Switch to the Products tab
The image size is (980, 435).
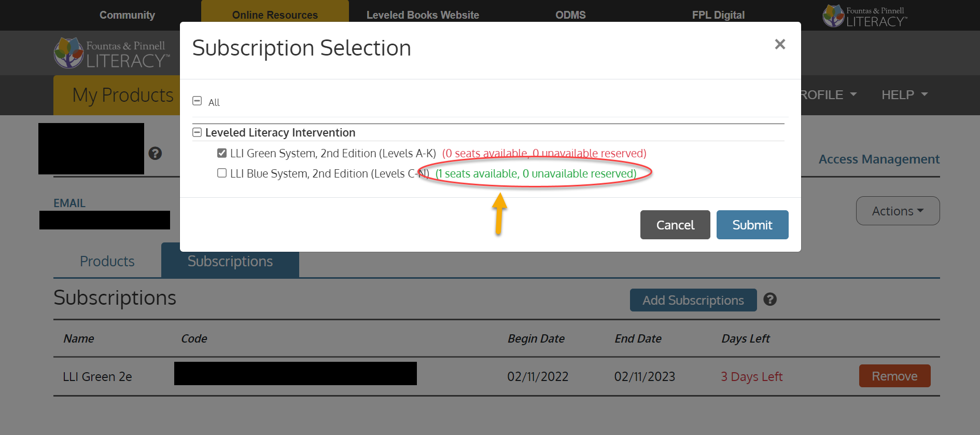(106, 261)
